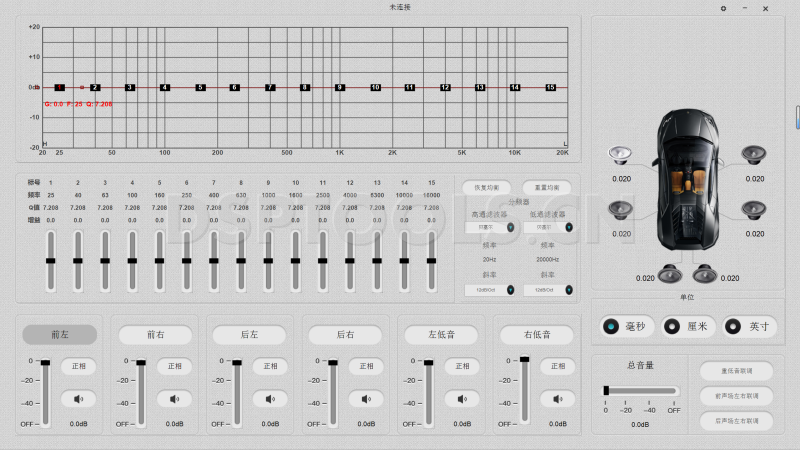
Task: Switch to the 前右 channel tab
Action: pyautogui.click(x=155, y=335)
